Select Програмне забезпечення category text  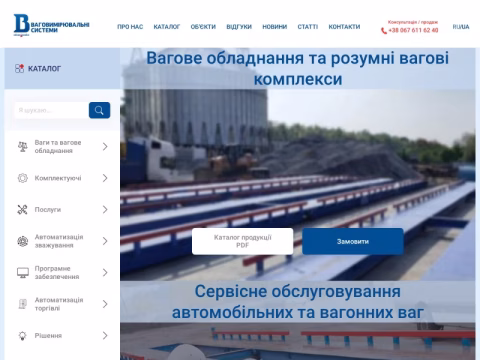57,273
